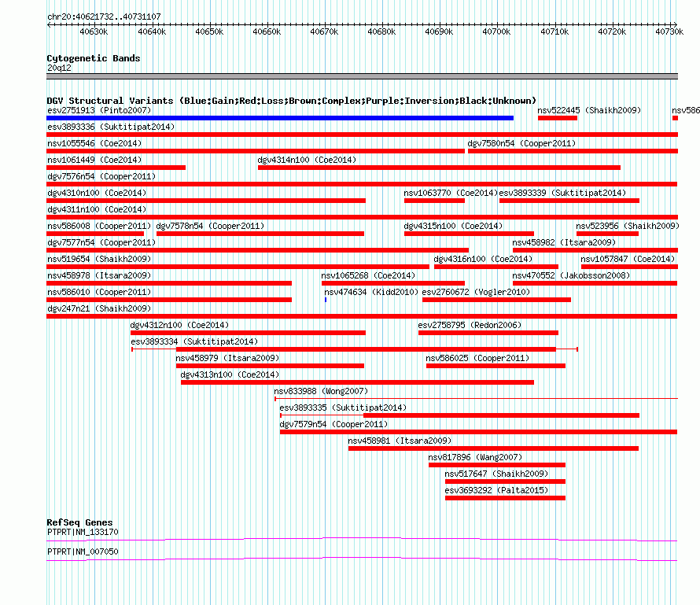The width and height of the screenshot is (700, 605).
Task: Click the nsv519654 (Shaikh2009) label
Action: point(99,259)
